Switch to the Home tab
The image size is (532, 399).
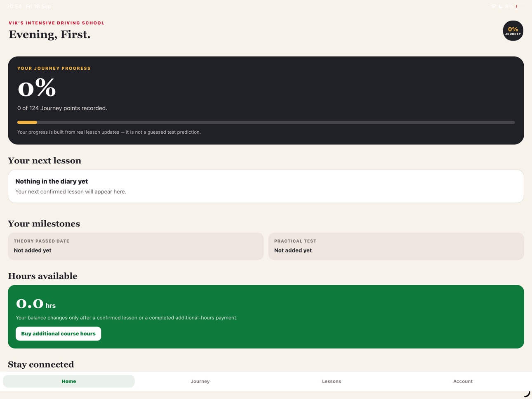69,381
